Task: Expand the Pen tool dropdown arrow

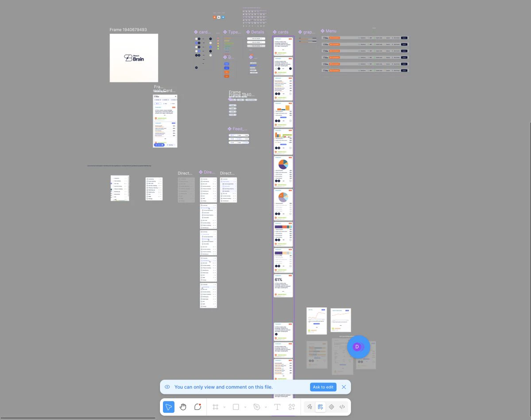Action: tap(266, 407)
